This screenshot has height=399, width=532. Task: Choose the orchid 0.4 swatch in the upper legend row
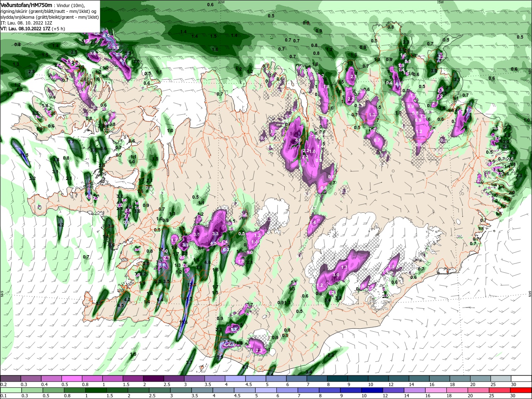[x=51, y=379]
